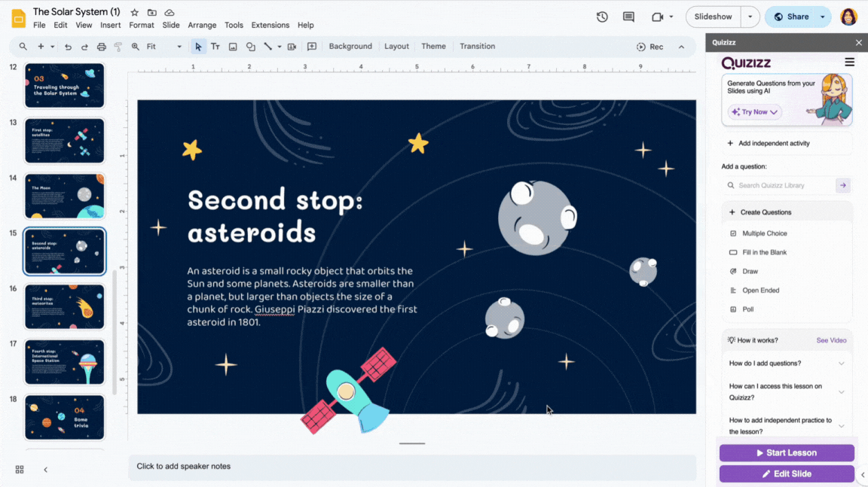Submit Quizizz library search arrow

pyautogui.click(x=842, y=185)
